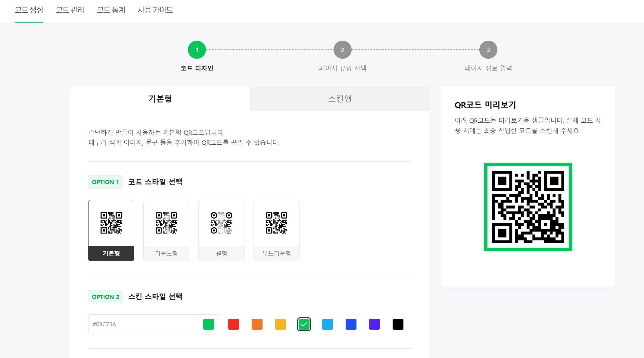Pick the royal blue color swatch
The height and width of the screenshot is (358, 644).
coord(351,324)
